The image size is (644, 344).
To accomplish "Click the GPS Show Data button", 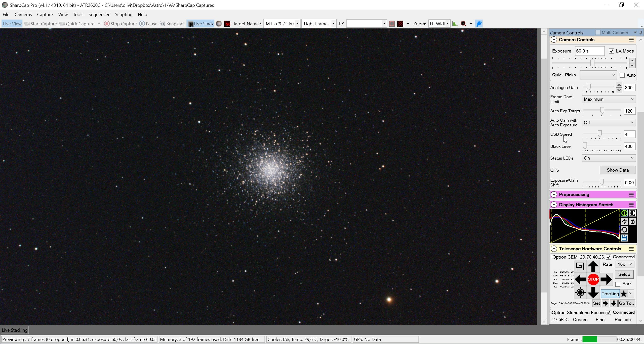I will (x=618, y=170).
